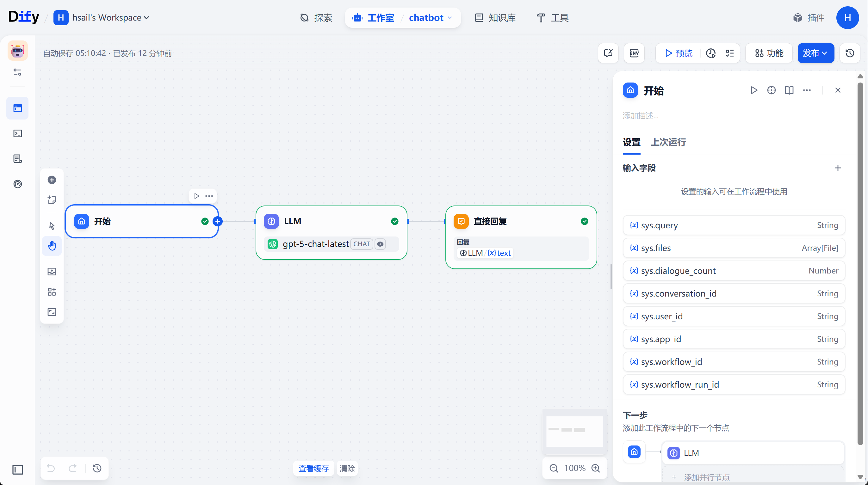
Task: Go to the Studio tab
Action: pyautogui.click(x=373, y=17)
